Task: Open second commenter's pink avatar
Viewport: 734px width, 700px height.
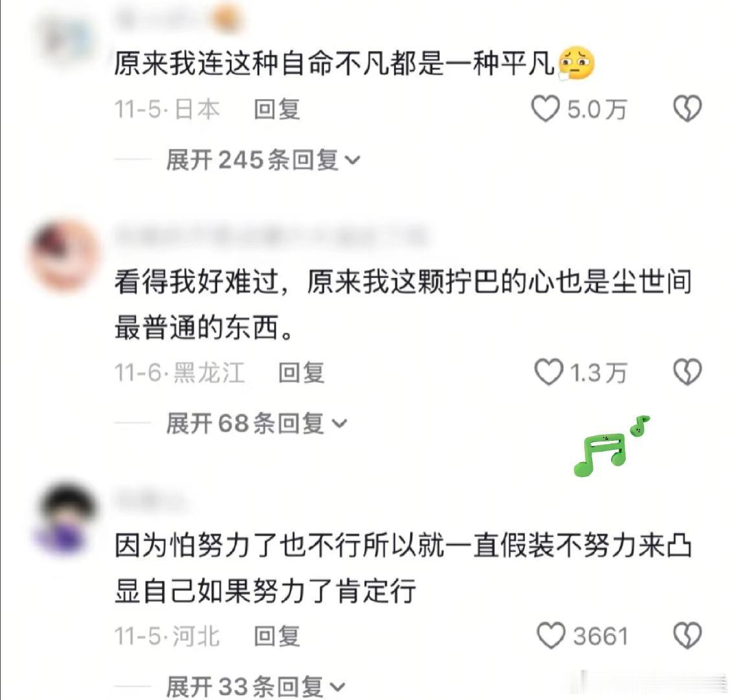Action: (x=64, y=255)
